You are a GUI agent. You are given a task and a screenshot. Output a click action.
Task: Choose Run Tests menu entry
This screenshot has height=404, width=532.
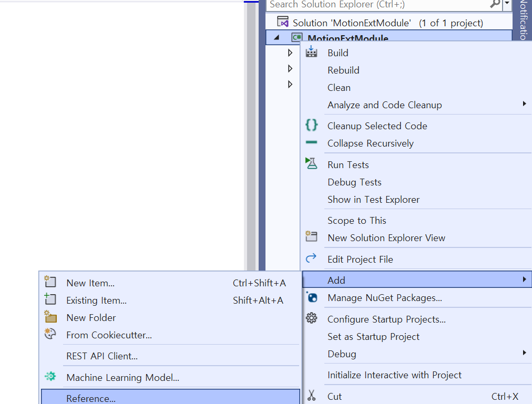tap(417, 164)
